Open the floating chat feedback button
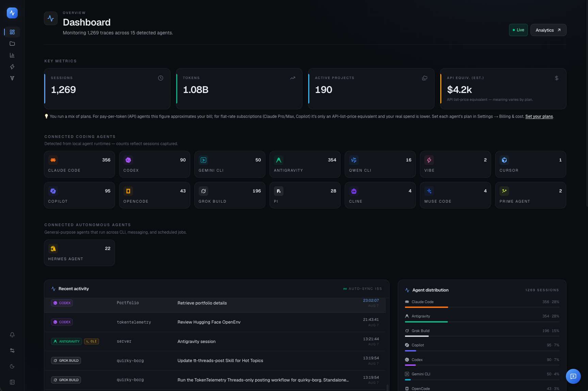The height and width of the screenshot is (391, 588). click(x=573, y=376)
